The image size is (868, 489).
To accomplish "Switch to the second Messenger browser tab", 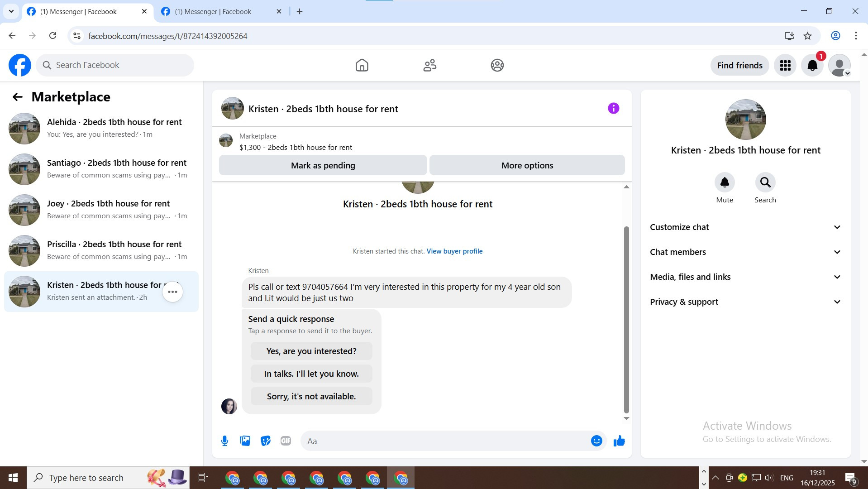I will tap(222, 12).
